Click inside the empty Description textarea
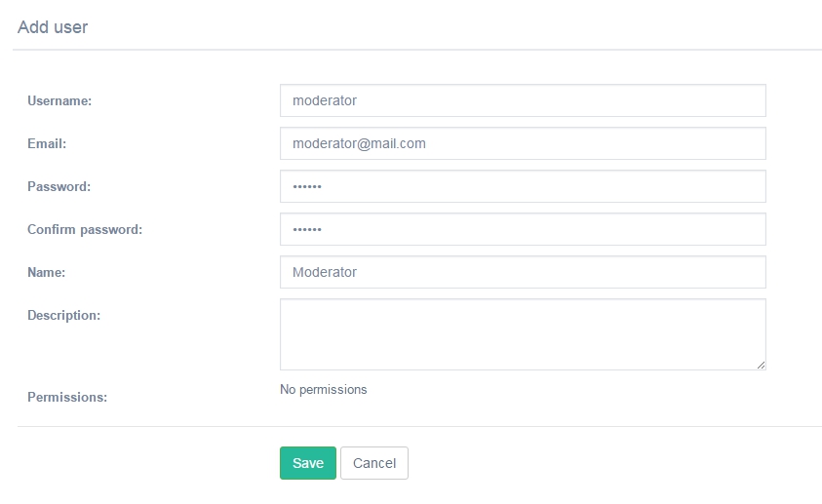 [523, 334]
